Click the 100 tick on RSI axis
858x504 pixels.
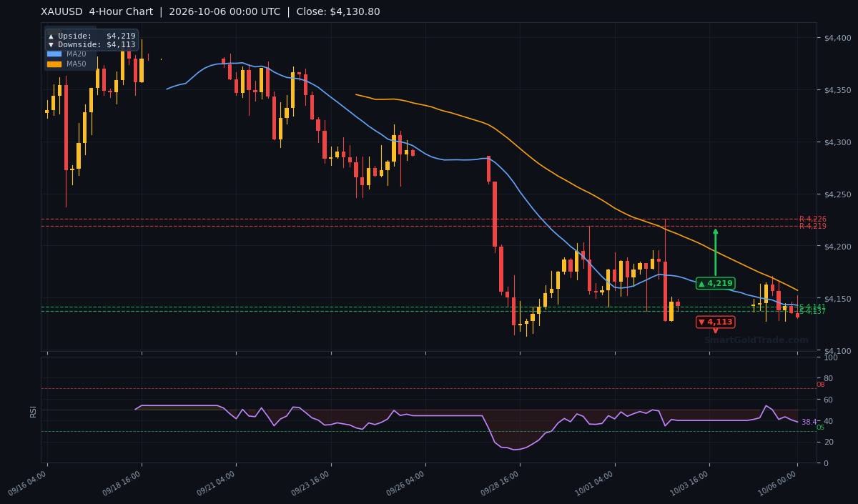831,357
